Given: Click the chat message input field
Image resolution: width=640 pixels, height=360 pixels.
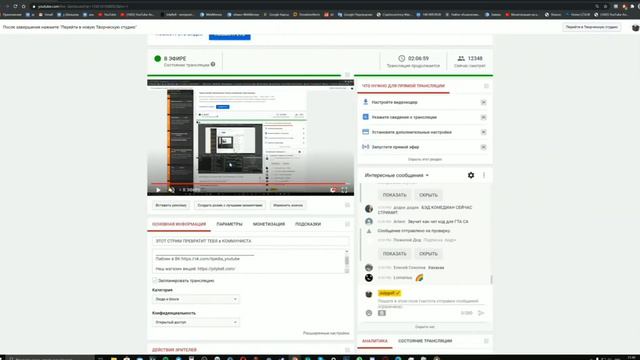Looking at the screenshot, I should click(x=431, y=302).
